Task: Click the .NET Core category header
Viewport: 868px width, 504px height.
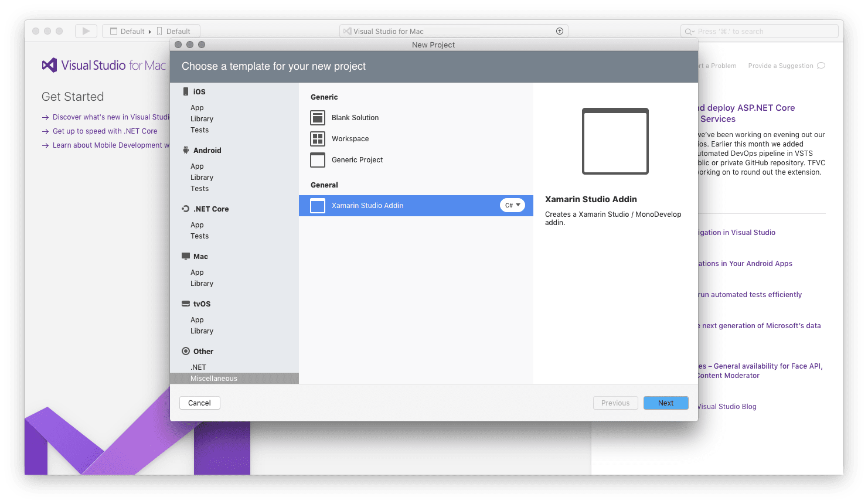Action: tap(211, 209)
